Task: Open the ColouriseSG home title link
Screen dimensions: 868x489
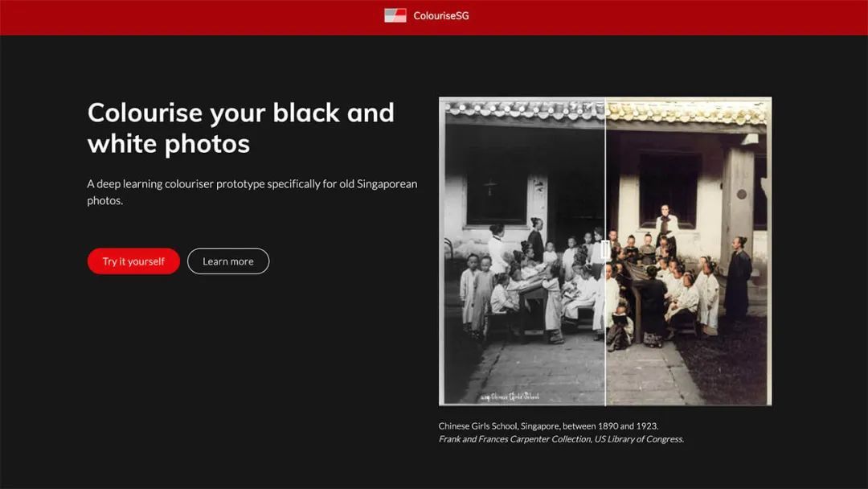Action: click(440, 15)
